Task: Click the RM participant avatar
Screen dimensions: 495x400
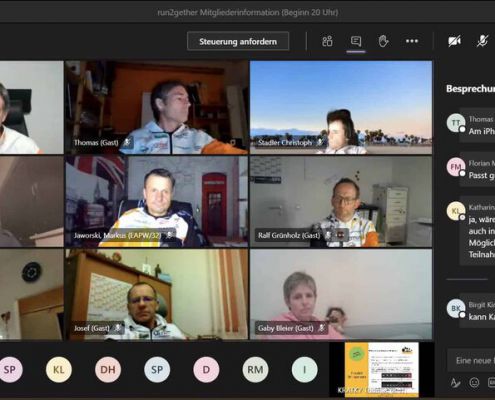Action: coord(255,369)
